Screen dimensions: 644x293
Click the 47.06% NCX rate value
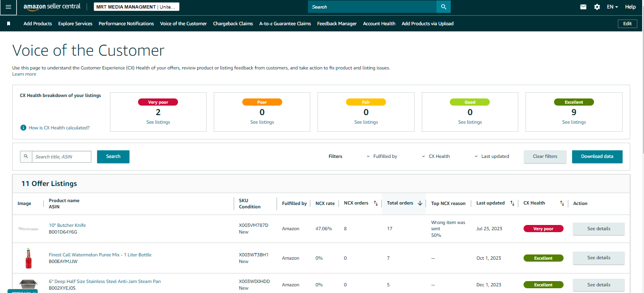[324, 229]
